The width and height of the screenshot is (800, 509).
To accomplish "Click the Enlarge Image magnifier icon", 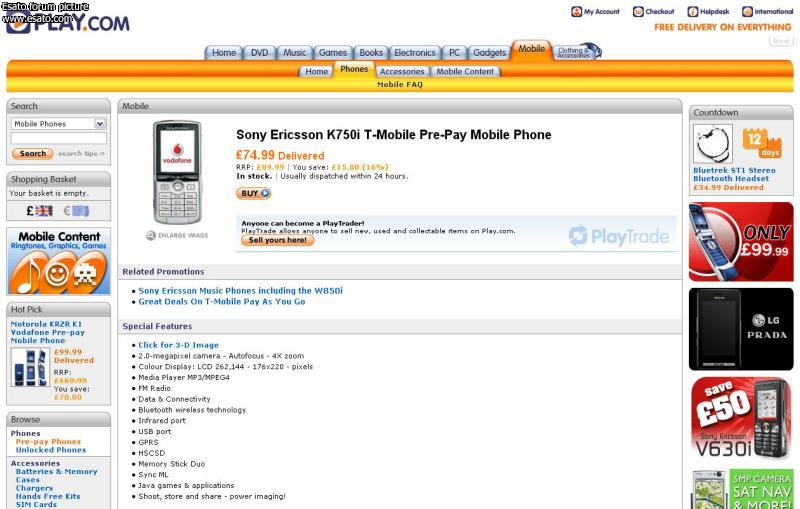I will coord(151,235).
